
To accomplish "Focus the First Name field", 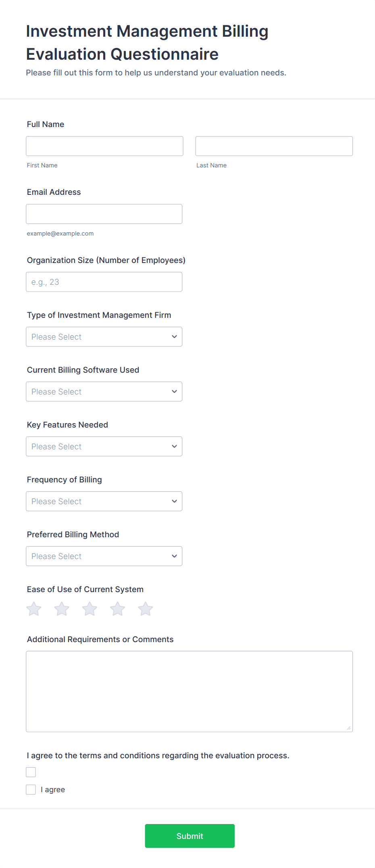I will point(105,146).
